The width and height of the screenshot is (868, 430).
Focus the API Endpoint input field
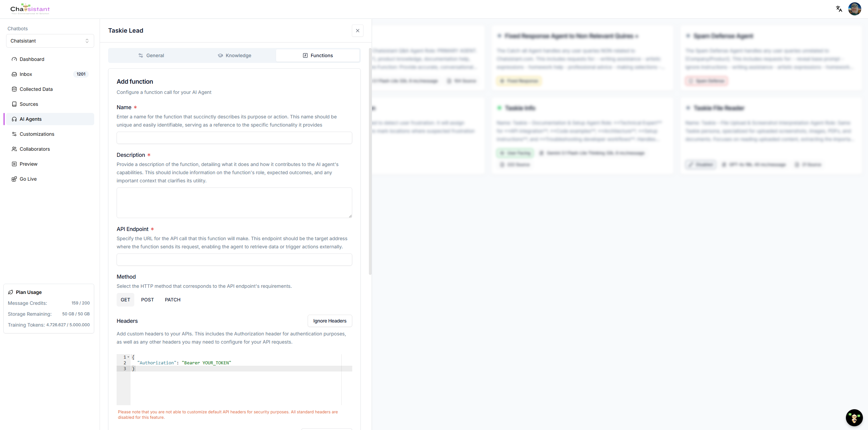234,260
